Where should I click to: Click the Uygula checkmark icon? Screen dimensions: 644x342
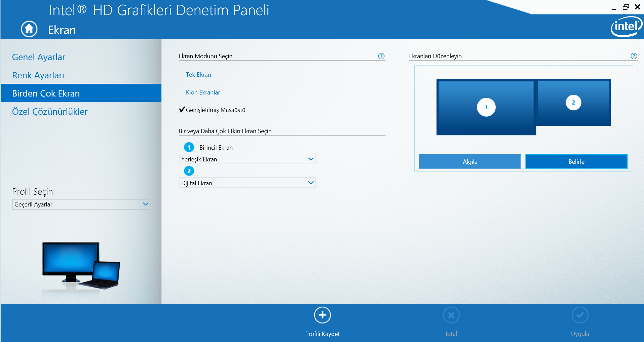(x=580, y=315)
